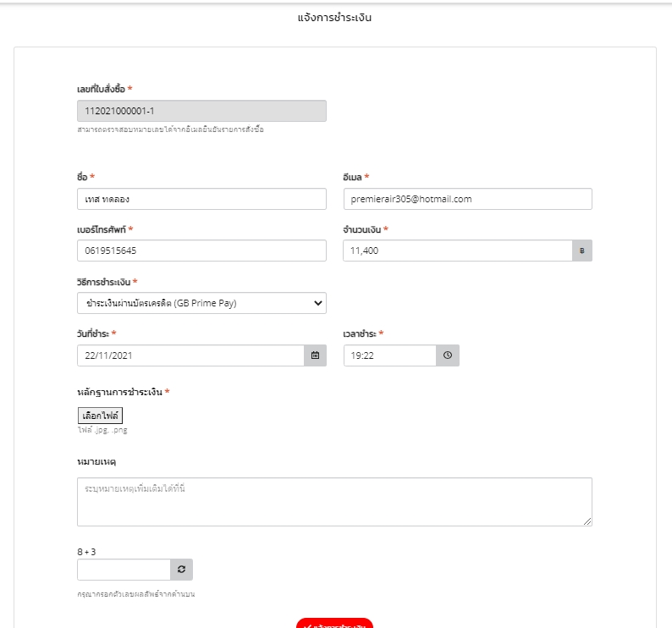
Task: Click inside the remarks textarea
Action: [334, 501]
